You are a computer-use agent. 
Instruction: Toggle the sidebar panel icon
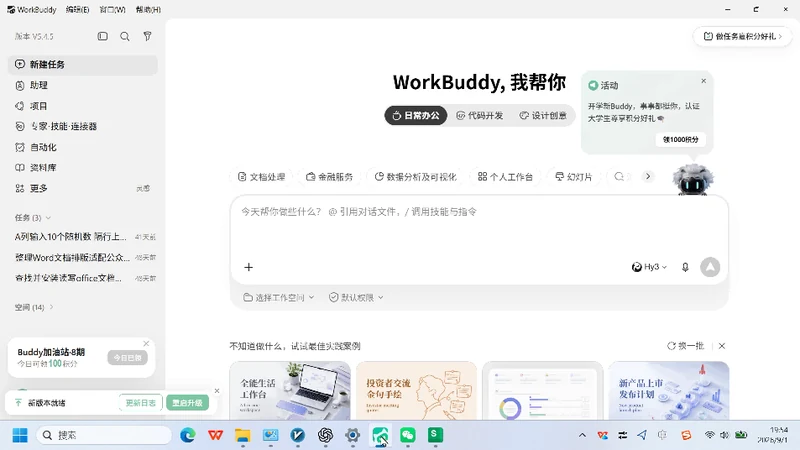point(103,36)
